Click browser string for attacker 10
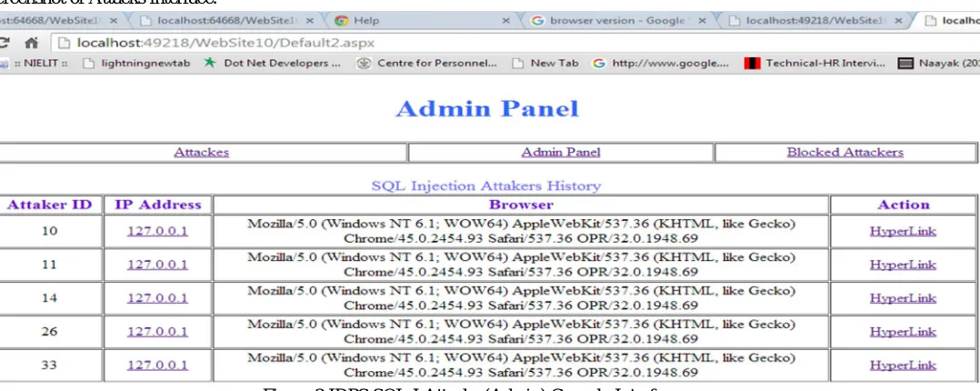 pyautogui.click(x=521, y=231)
